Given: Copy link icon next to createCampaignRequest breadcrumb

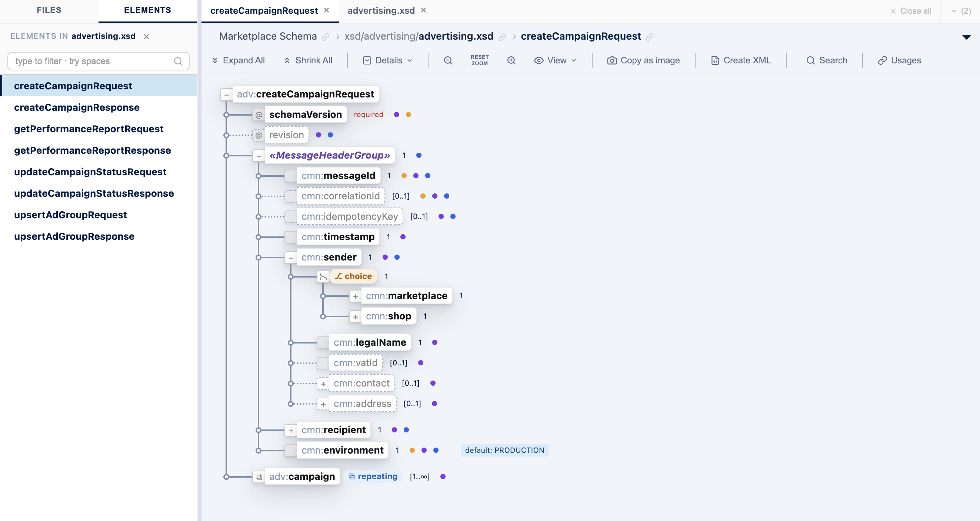Looking at the screenshot, I should (x=650, y=37).
